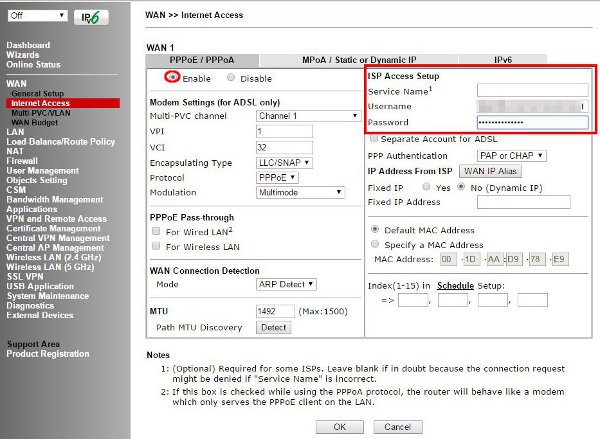This screenshot has width=600, height=439.
Task: Open Encapsulating Type LLC/SNAP dropdown
Action: [284, 163]
